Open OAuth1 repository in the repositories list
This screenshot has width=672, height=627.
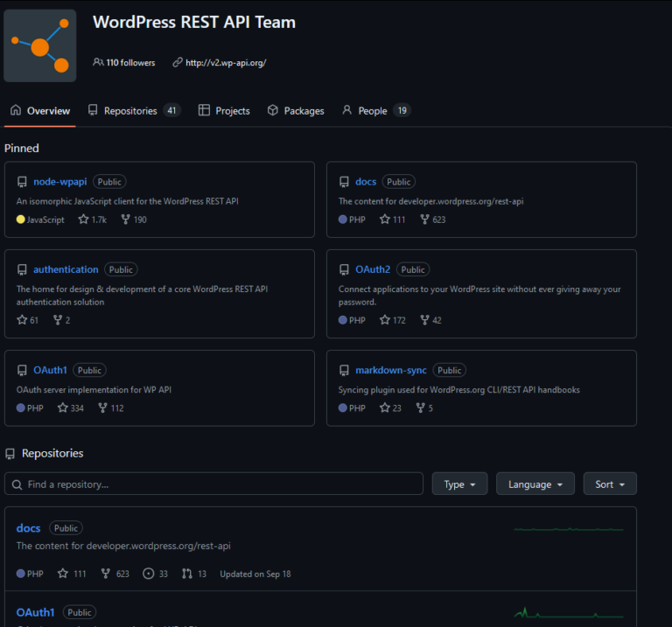[36, 612]
